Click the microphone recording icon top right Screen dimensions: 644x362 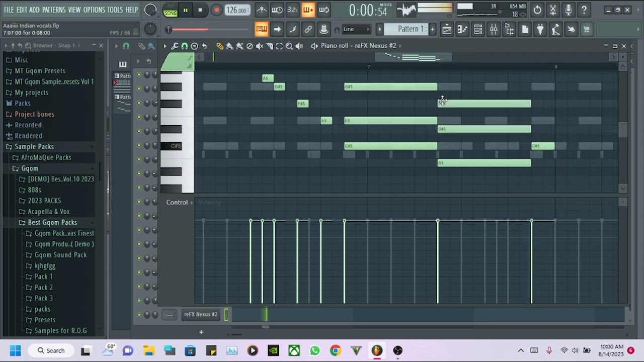(569, 10)
